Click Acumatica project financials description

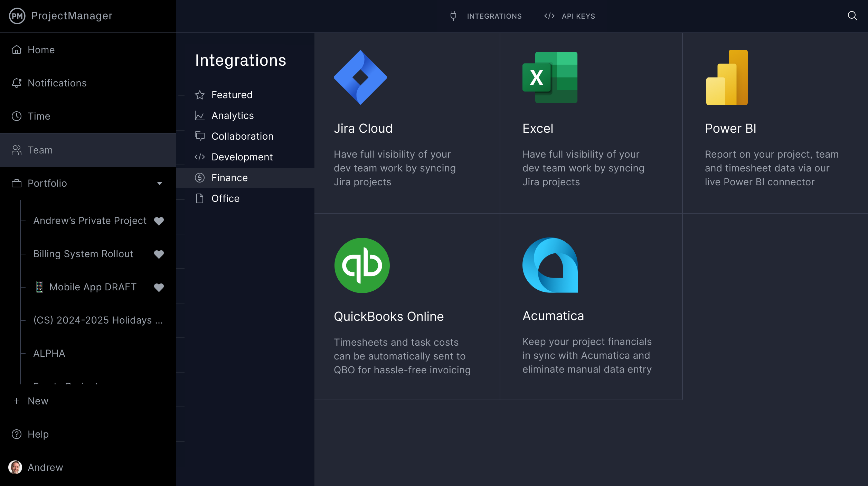point(587,355)
